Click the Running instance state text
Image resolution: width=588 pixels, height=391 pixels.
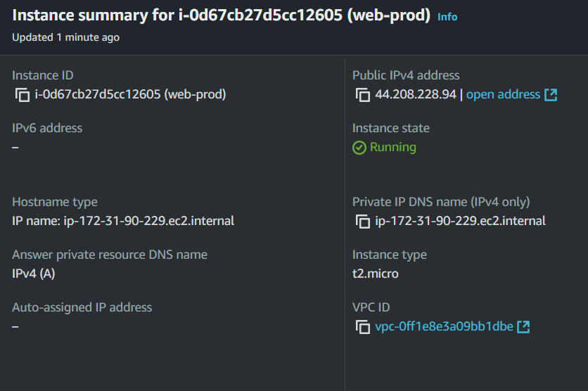[393, 147]
